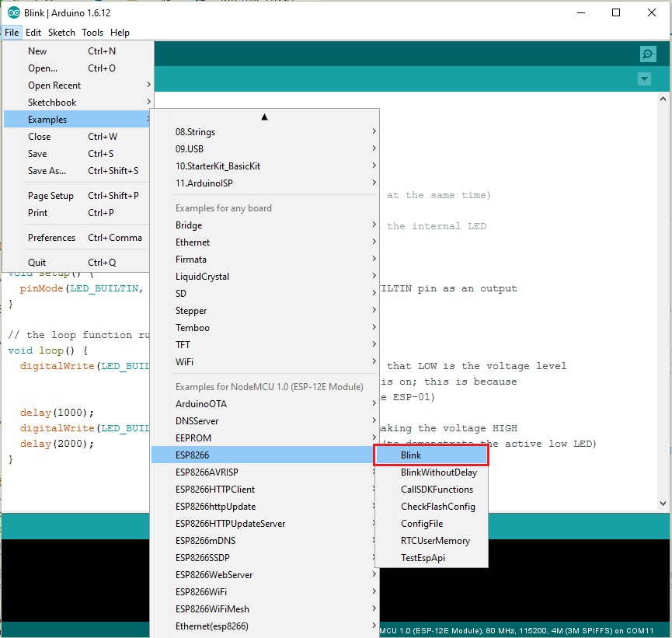Screen dimensions: 672x638
Task: Click the delay(1000); line in the editor
Action: (x=57, y=413)
